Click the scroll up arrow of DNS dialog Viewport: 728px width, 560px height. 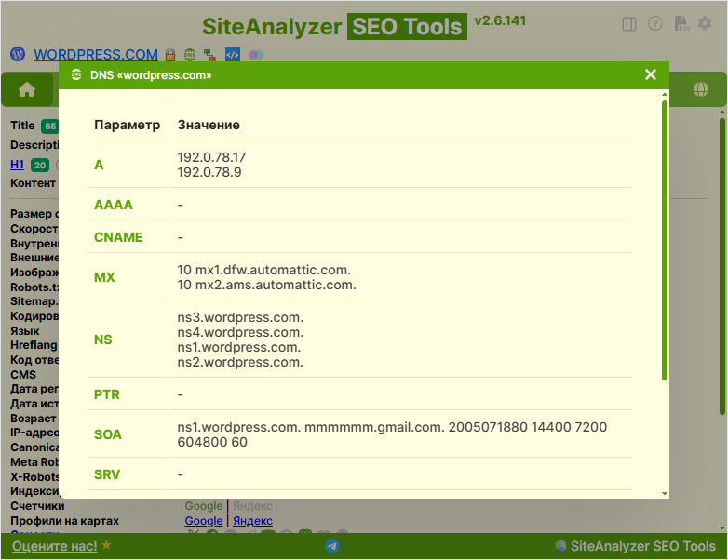coord(665,95)
